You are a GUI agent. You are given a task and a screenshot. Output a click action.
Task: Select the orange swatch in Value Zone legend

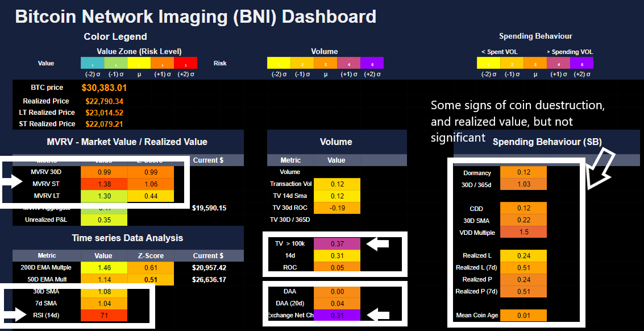point(162,63)
